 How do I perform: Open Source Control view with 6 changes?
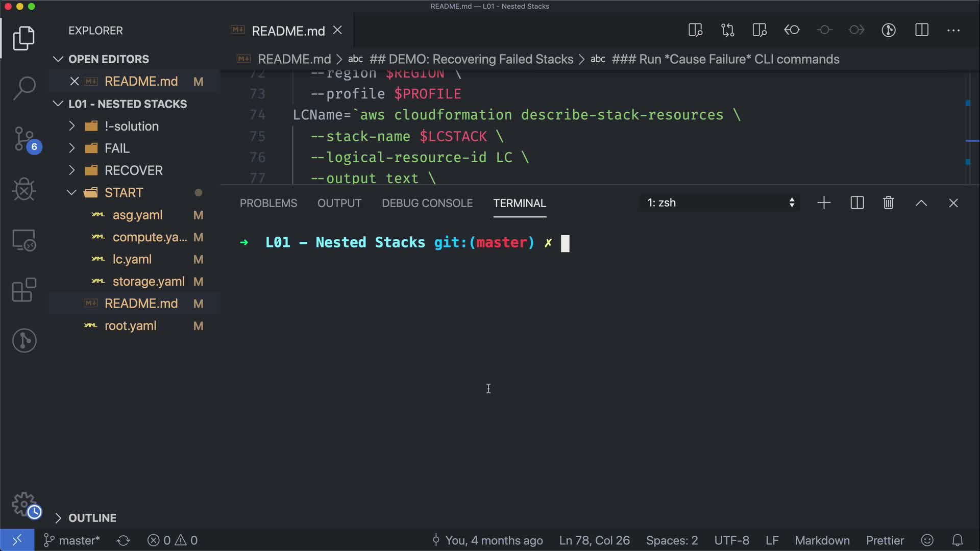(24, 139)
